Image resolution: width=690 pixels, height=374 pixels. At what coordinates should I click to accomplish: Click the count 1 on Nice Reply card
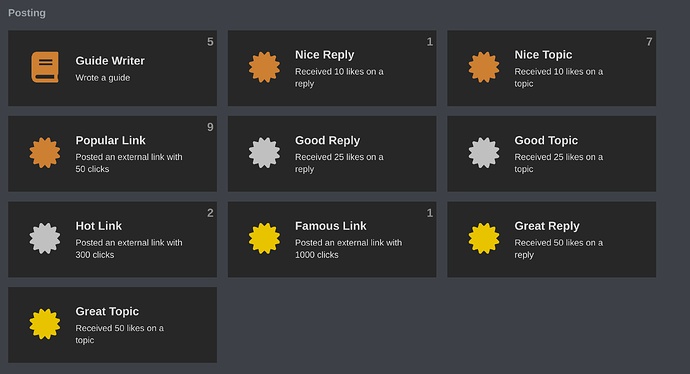[430, 42]
